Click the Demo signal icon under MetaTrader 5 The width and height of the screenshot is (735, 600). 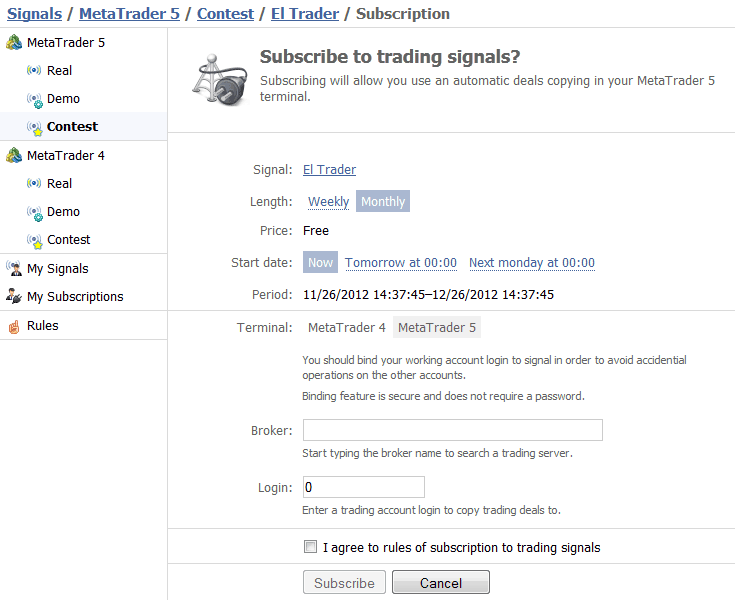pos(34,99)
